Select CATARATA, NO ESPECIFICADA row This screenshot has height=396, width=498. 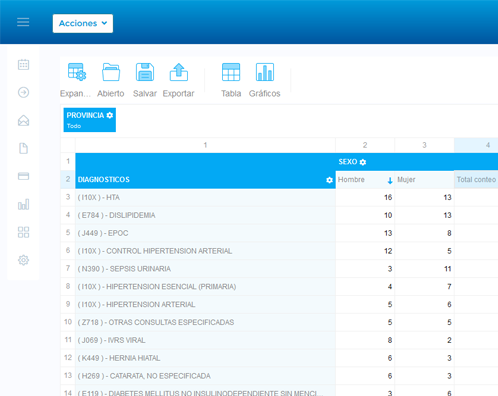point(205,376)
